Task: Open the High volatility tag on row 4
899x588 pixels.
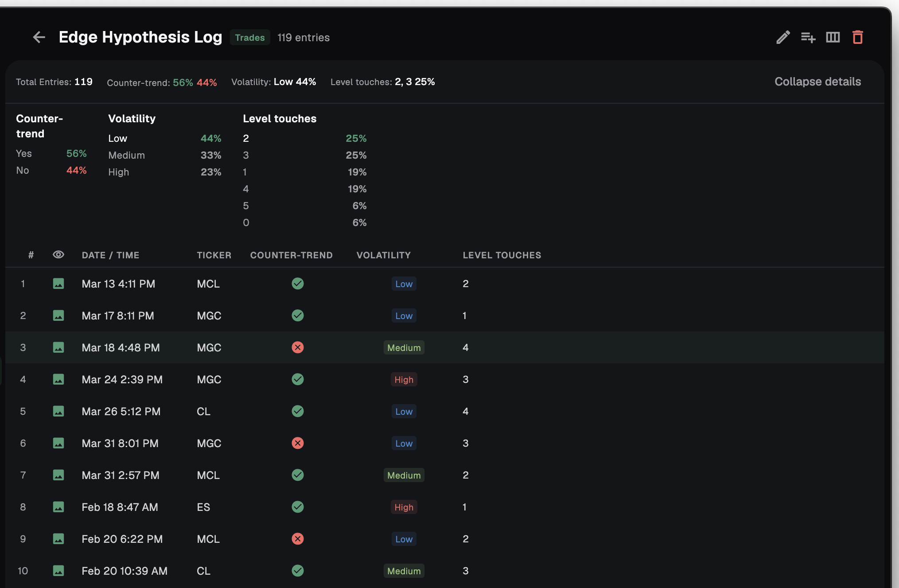Action: [404, 380]
